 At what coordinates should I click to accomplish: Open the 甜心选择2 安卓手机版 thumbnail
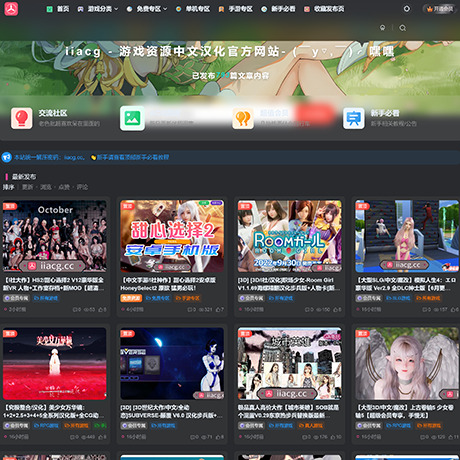coord(172,236)
